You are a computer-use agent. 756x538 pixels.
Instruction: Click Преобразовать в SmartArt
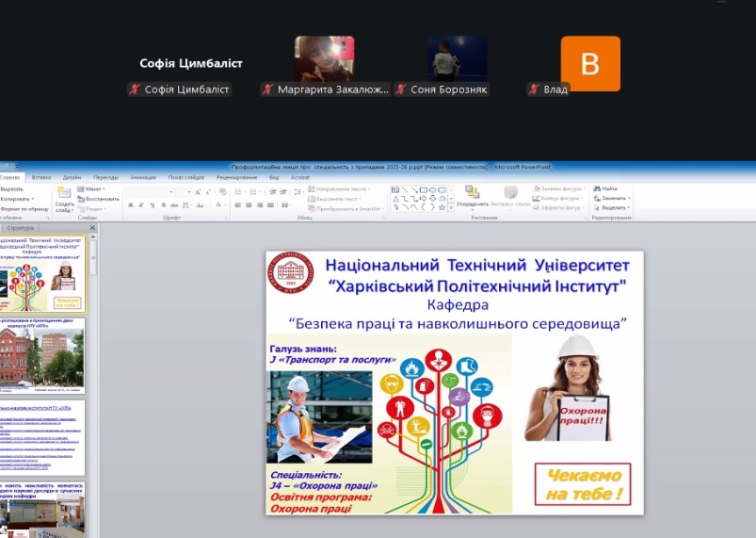point(347,208)
